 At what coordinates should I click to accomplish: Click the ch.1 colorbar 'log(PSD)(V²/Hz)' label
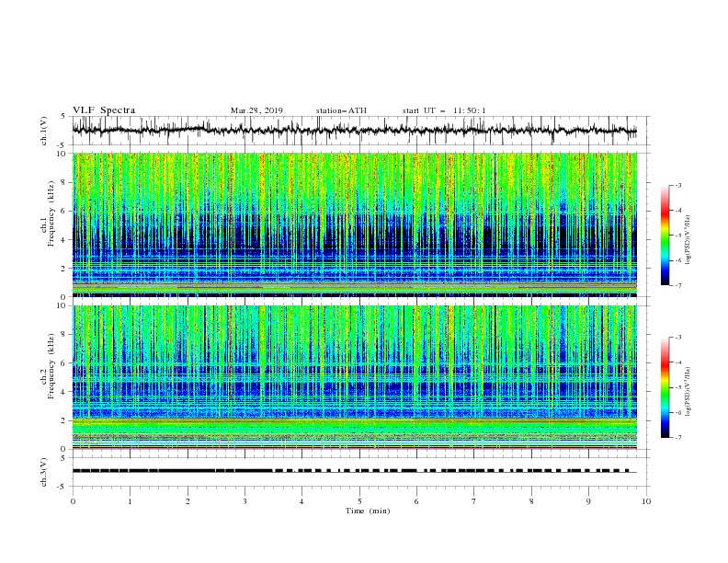688,240
